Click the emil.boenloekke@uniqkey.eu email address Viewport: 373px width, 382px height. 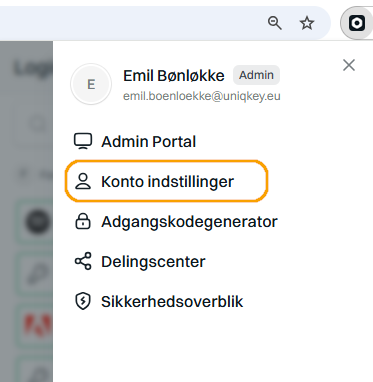[202, 96]
